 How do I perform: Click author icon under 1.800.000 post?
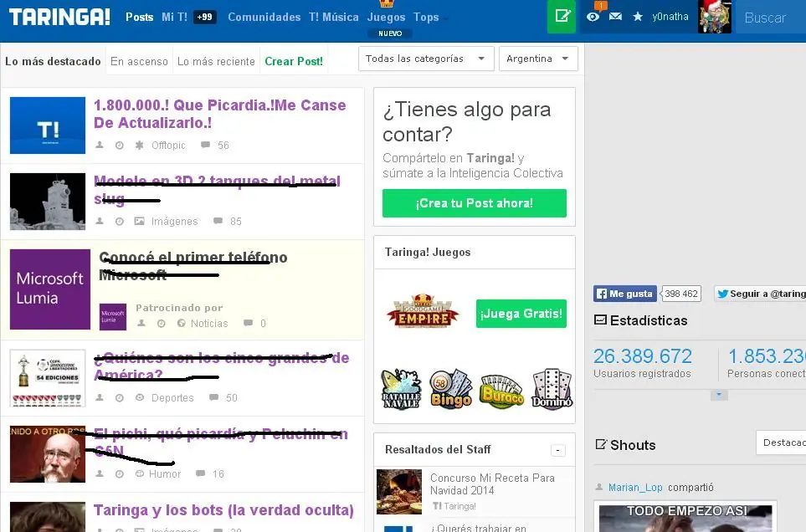coord(100,146)
